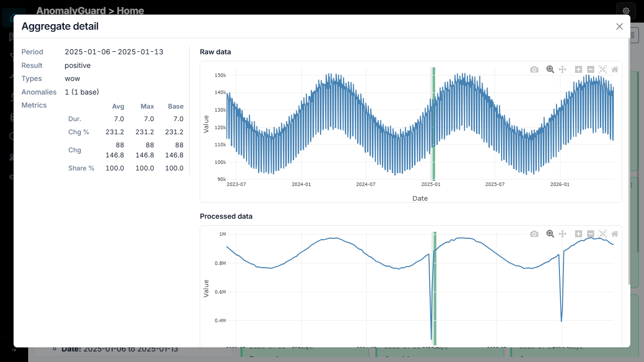The image size is (644, 362).
Task: Close the Aggregate detail dialog
Action: coord(619,27)
